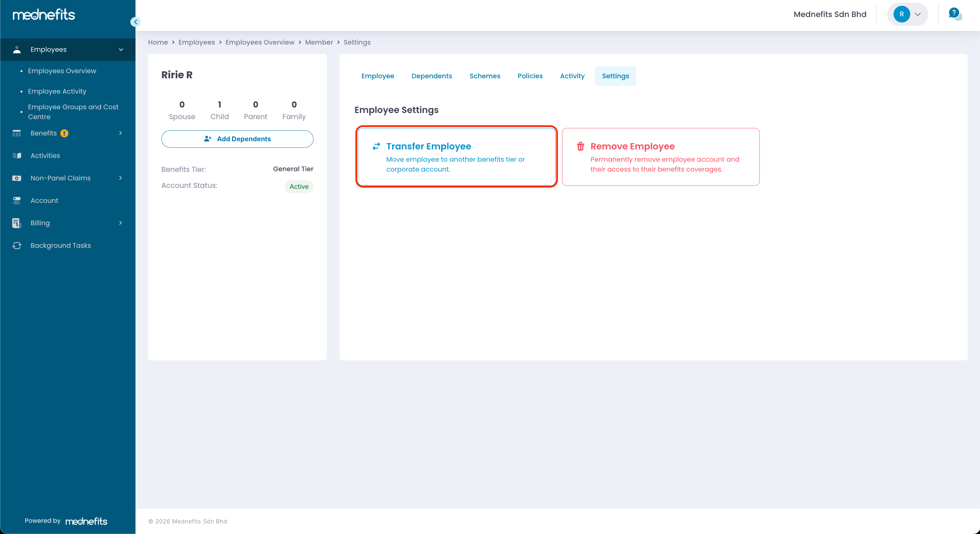Open the help chat icon
The image size is (980, 534).
pos(955,14)
